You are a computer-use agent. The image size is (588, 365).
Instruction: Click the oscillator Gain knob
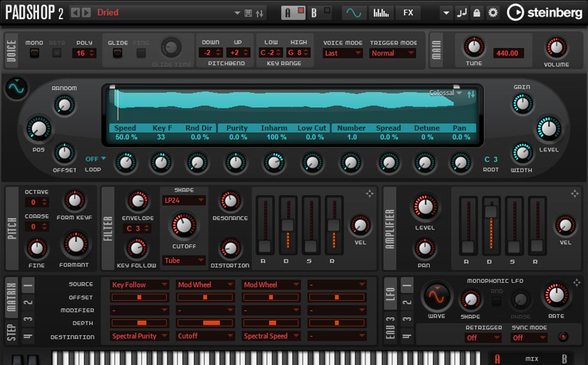[522, 104]
